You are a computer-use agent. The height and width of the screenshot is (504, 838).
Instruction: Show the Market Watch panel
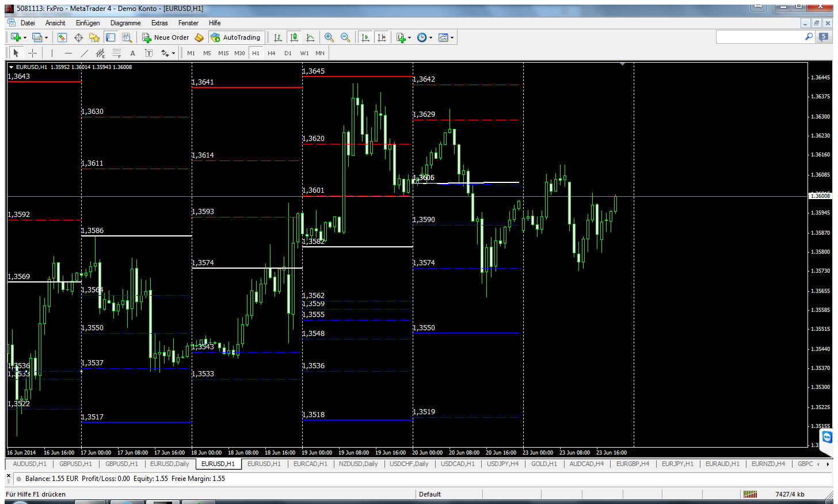coord(62,37)
